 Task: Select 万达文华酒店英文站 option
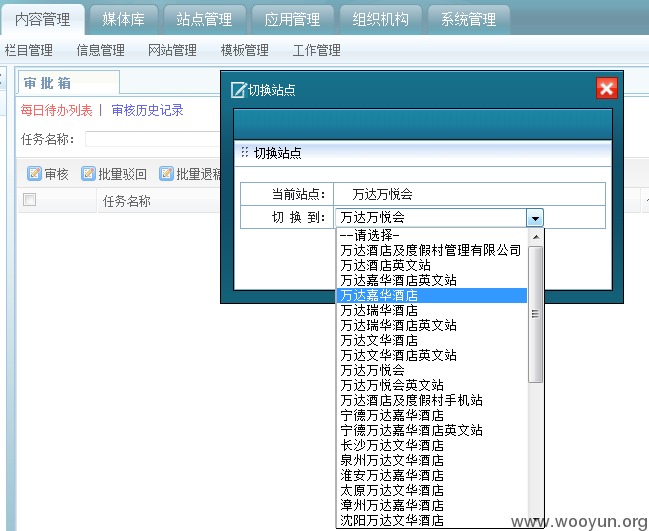point(432,355)
